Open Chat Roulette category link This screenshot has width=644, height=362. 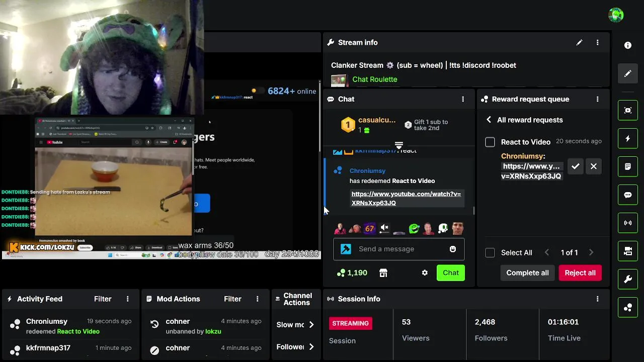(375, 79)
